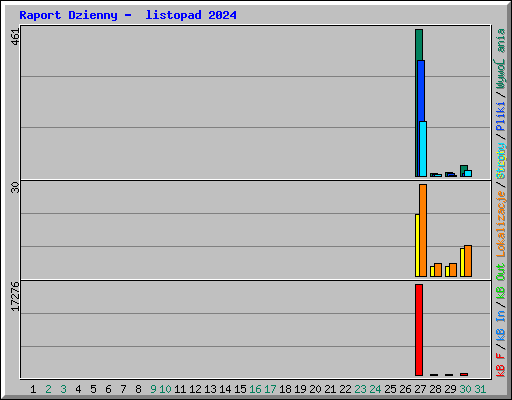Click the blue Pliki bar on day 27
This screenshot has height=400, width=512.
(x=421, y=90)
